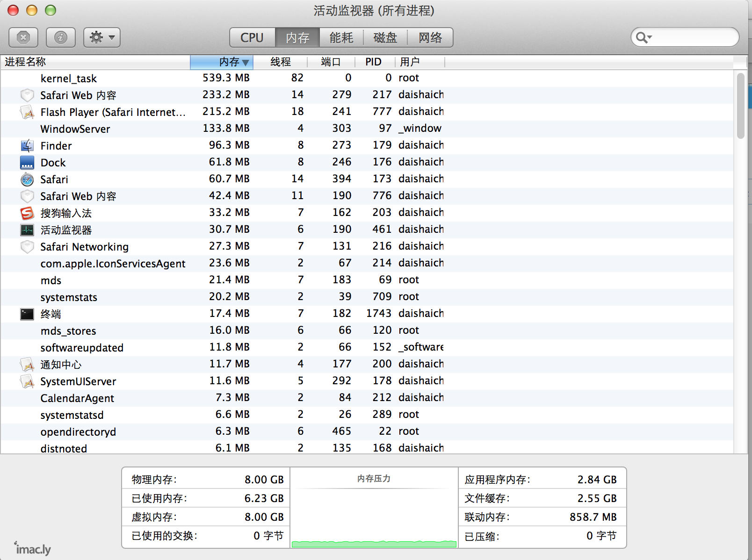The image size is (752, 560).
Task: Click the 搜狗输入法 icon
Action: click(x=27, y=213)
